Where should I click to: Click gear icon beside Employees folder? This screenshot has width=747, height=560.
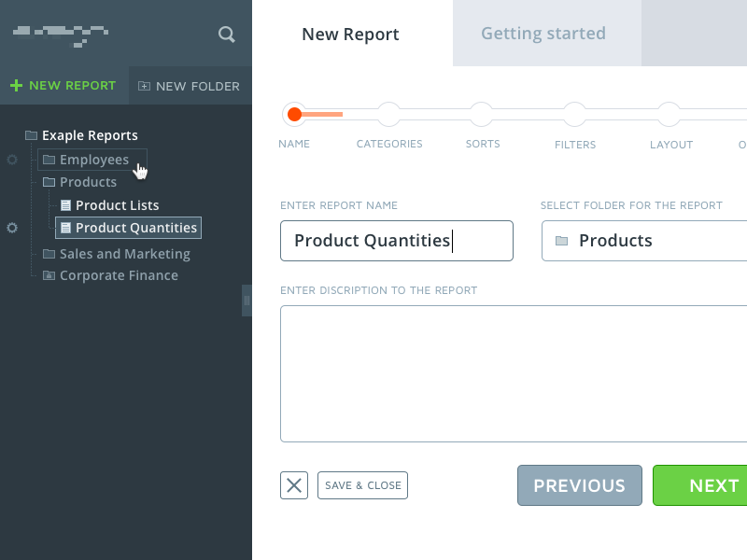click(x=12, y=160)
